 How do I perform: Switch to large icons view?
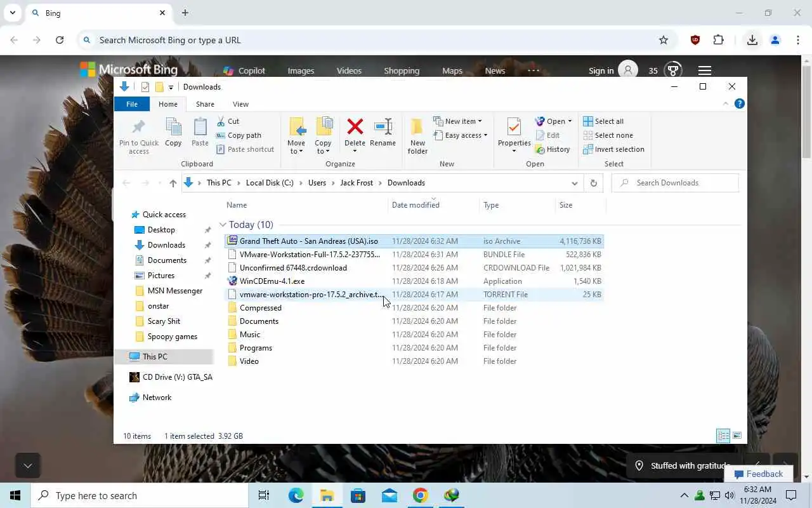tap(737, 436)
